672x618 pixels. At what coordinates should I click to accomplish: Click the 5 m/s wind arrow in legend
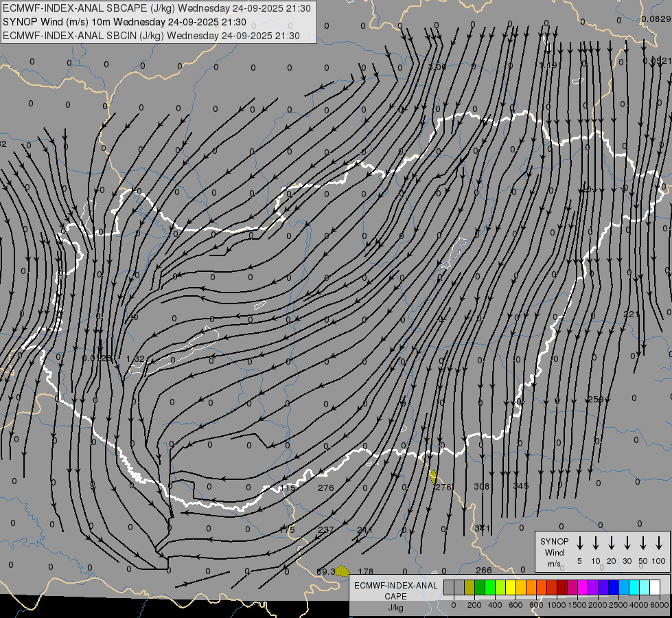tap(580, 543)
